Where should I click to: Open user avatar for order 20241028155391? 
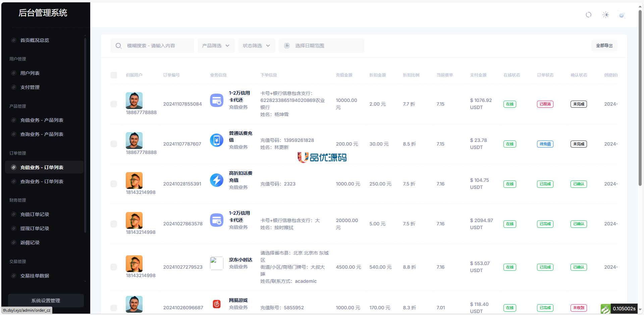pyautogui.click(x=134, y=180)
